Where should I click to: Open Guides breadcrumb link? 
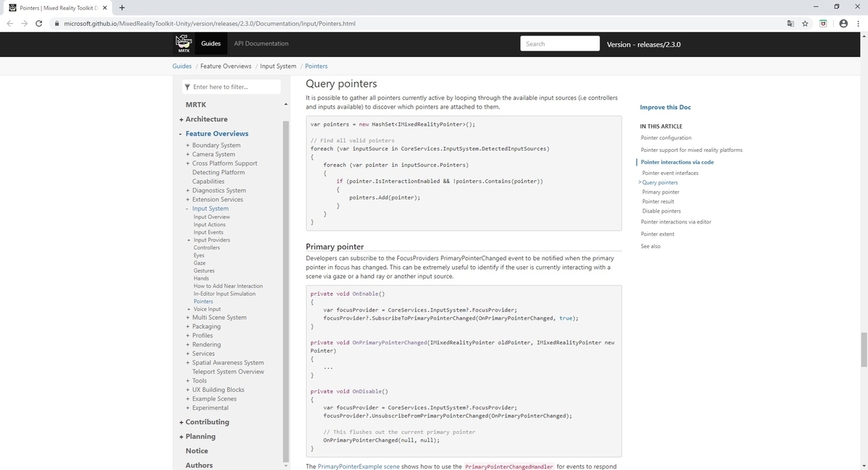[x=182, y=66]
